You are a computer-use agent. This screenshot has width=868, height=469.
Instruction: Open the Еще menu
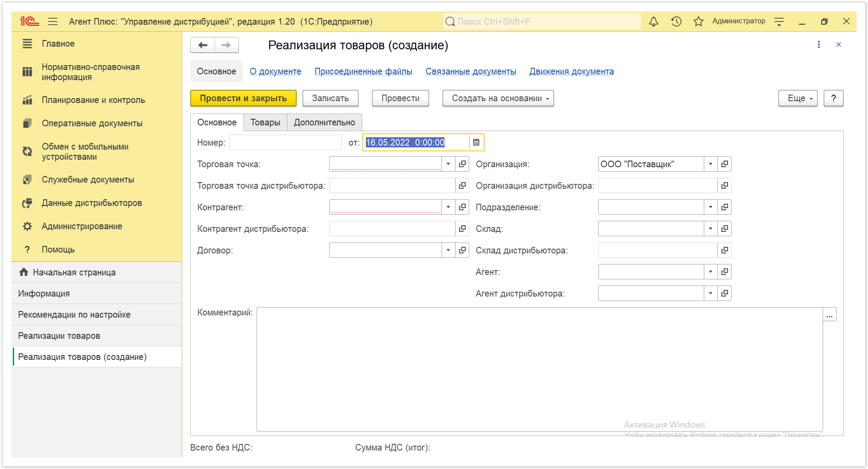point(798,98)
